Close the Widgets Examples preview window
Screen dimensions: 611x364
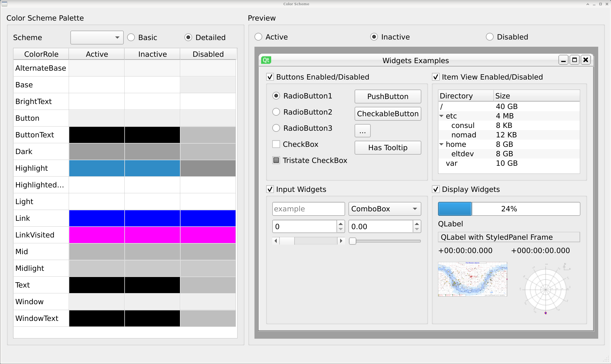[x=586, y=60]
